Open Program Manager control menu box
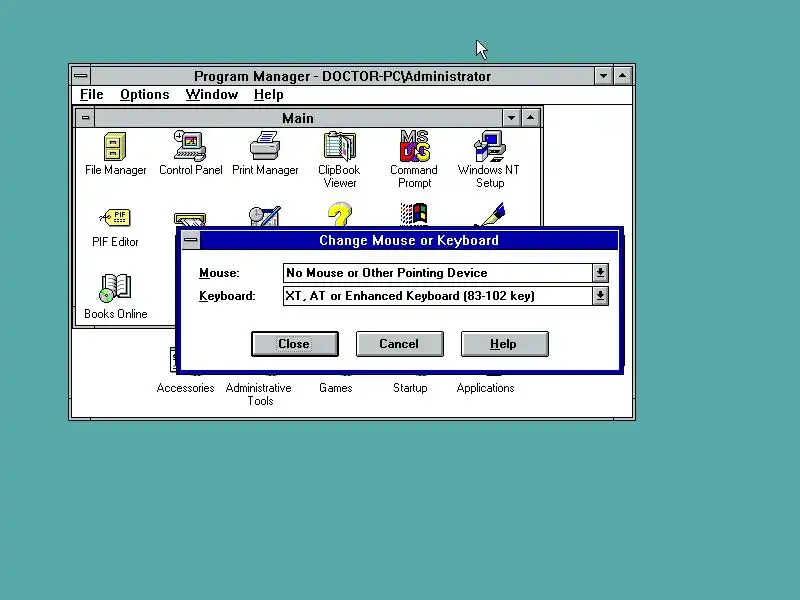The height and width of the screenshot is (600, 800). [81, 76]
